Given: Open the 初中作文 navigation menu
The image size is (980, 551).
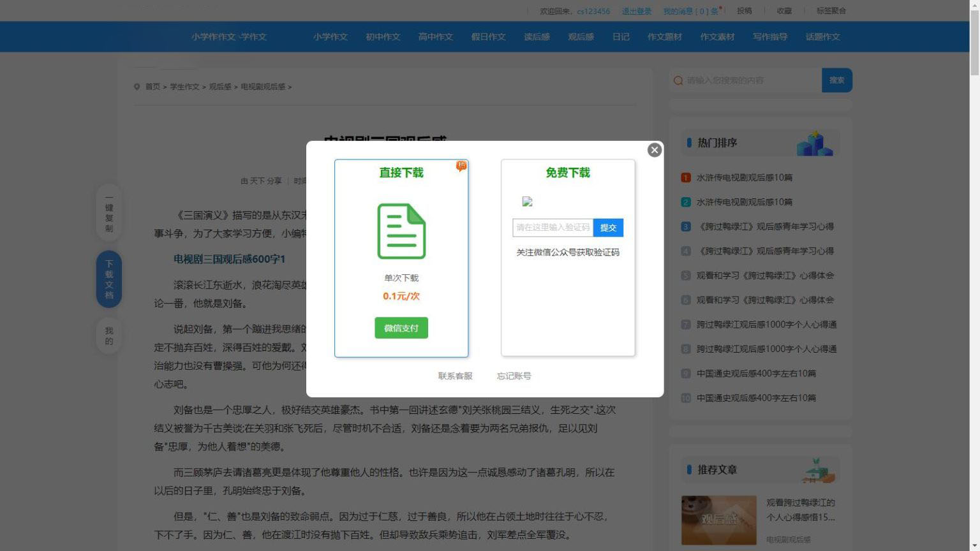Looking at the screenshot, I should coord(383,37).
